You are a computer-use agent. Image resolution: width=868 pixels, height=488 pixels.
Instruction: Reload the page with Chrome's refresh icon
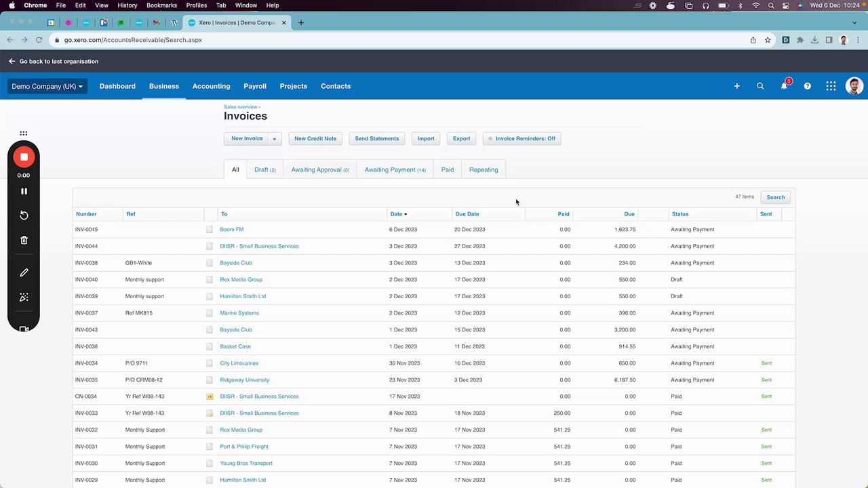click(39, 40)
